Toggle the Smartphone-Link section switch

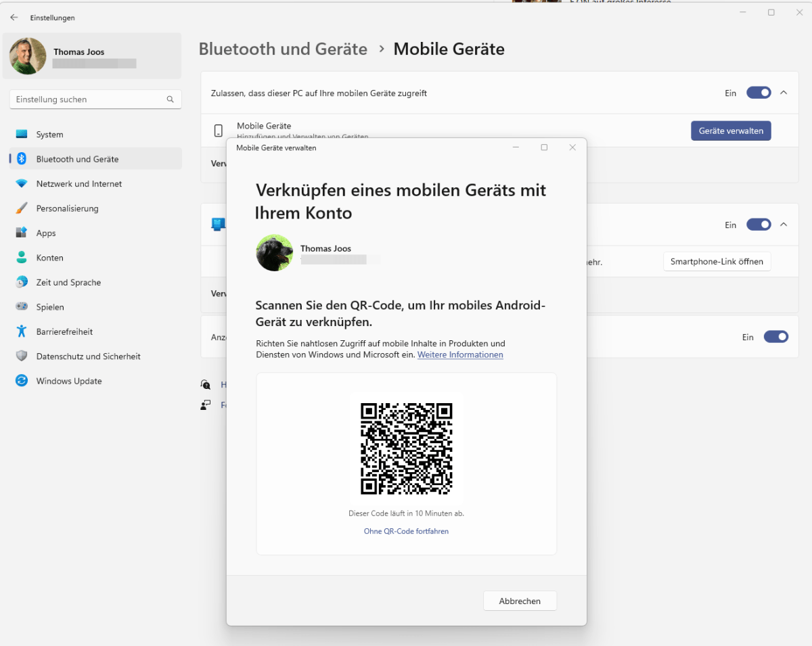pos(759,225)
